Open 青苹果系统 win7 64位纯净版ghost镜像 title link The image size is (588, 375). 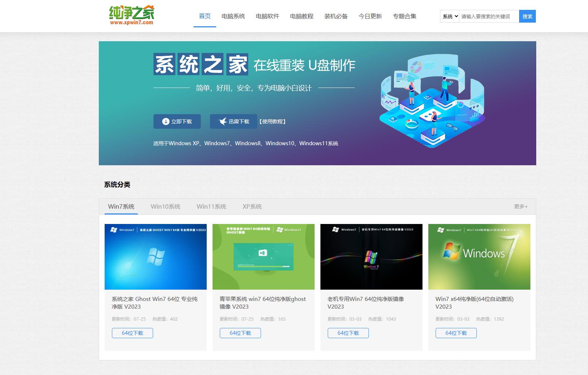click(263, 303)
